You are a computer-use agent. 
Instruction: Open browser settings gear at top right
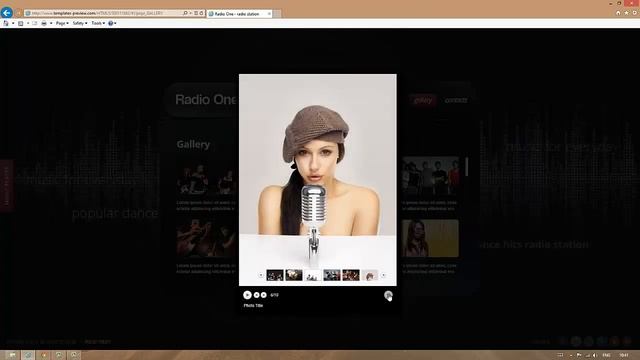[635, 13]
